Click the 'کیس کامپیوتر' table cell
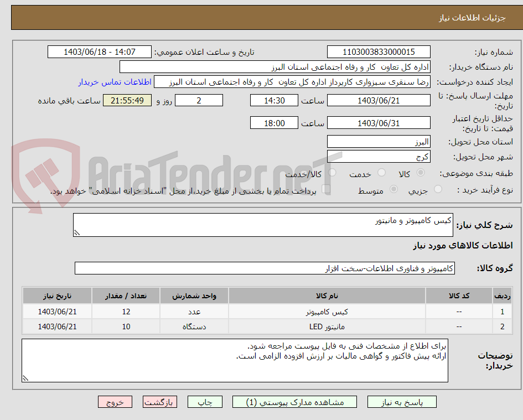The image size is (523, 420). 327,312
